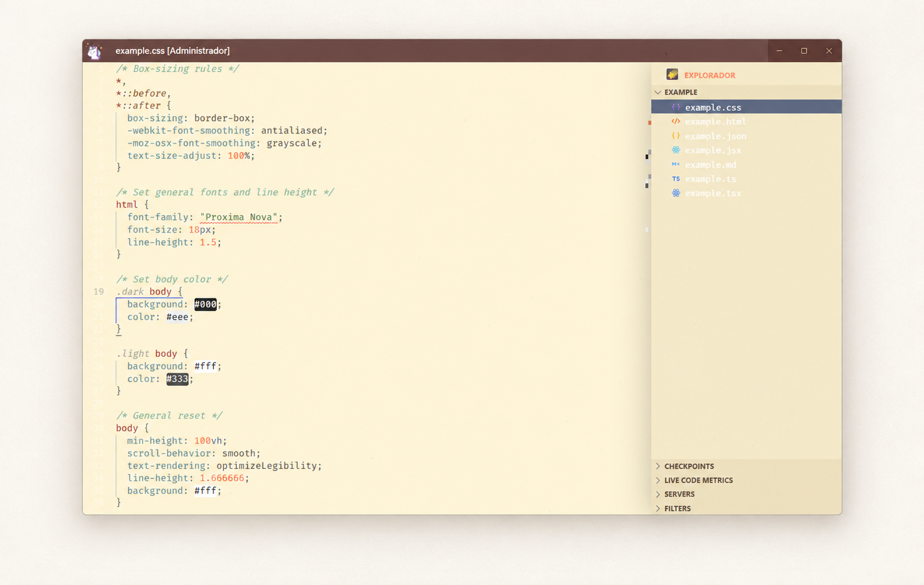Click the React icon beside example.tsx
The height and width of the screenshot is (585, 924).
coord(675,193)
